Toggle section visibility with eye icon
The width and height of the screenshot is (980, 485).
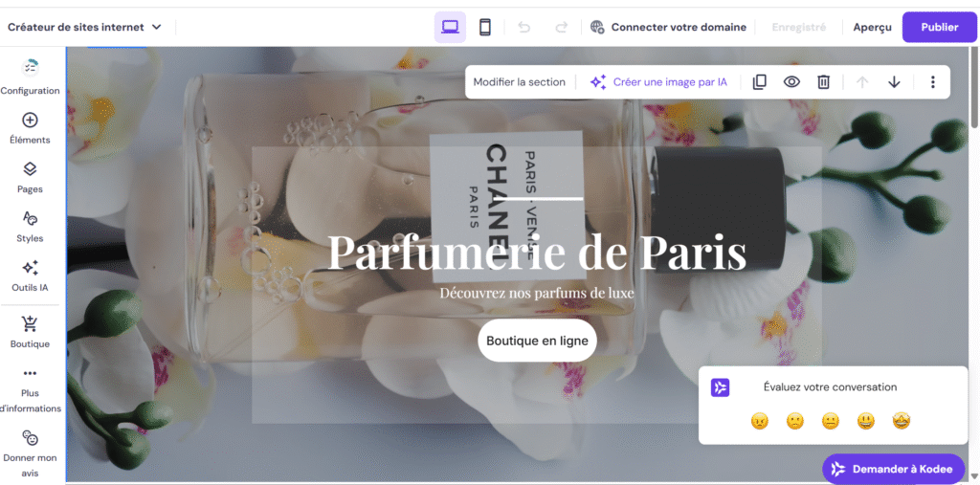click(x=791, y=82)
